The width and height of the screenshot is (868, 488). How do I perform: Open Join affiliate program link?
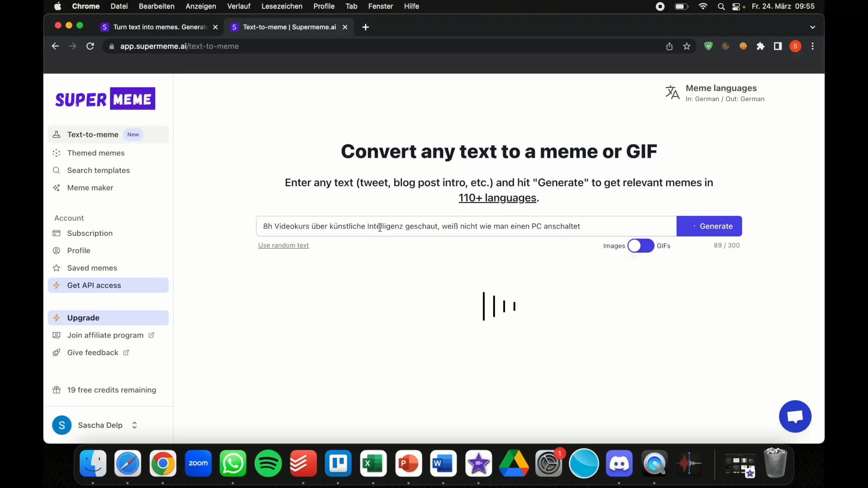click(x=105, y=335)
